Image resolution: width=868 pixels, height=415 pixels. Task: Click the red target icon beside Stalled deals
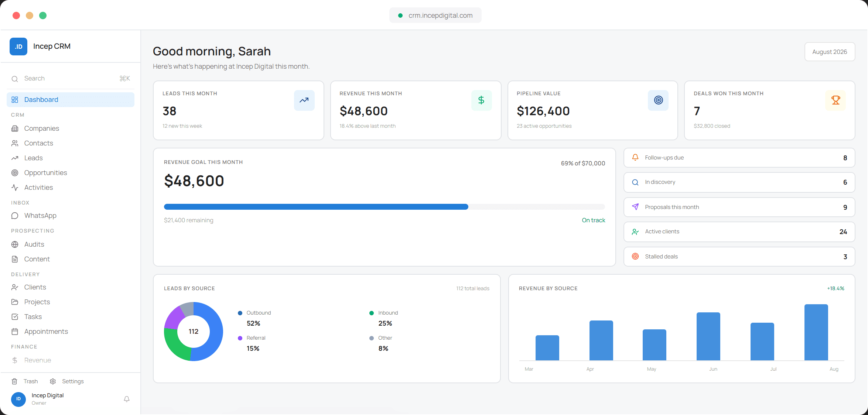(635, 257)
